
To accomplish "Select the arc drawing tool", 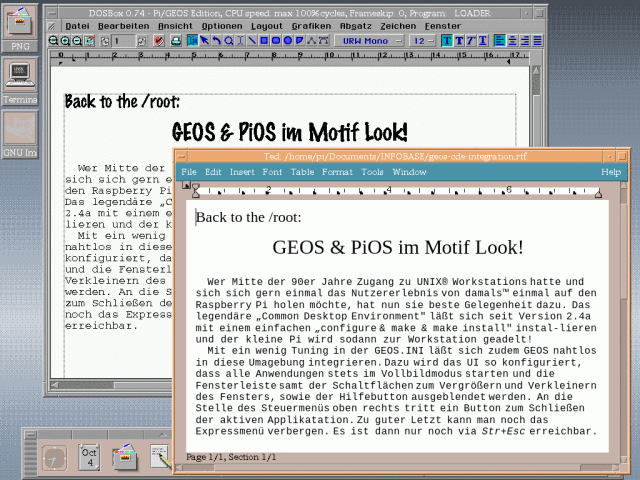I will coord(300,41).
